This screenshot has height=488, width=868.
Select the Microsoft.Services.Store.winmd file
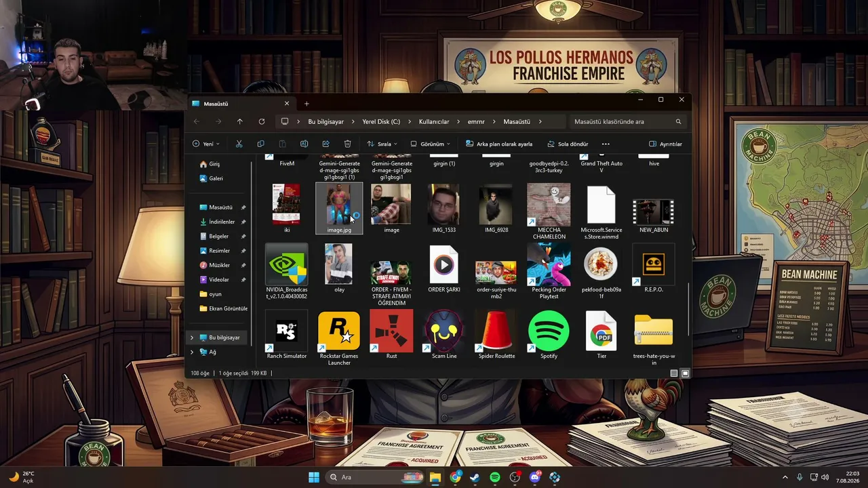[x=601, y=212]
